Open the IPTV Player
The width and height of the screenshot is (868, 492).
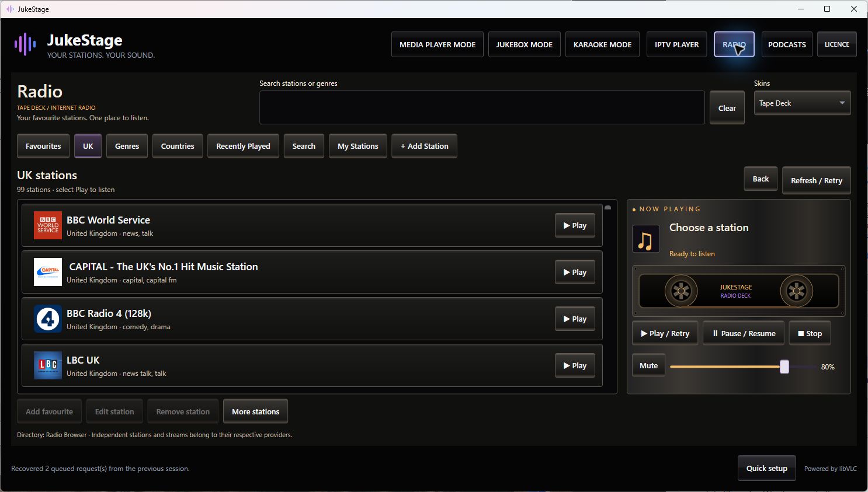677,44
